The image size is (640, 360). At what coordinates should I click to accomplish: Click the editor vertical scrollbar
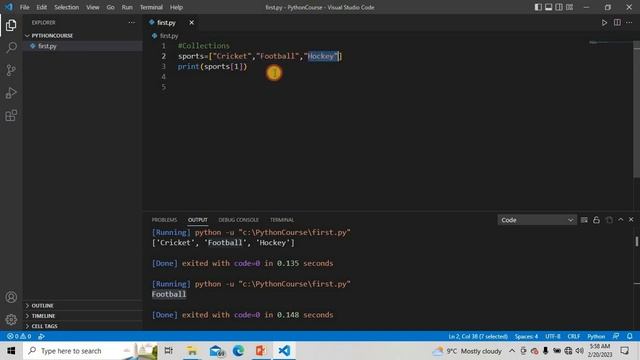(636, 109)
